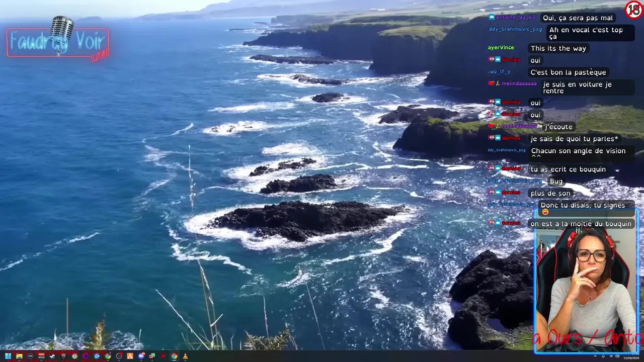The image size is (644, 362).
Task: Click the Faudrey Voir Live logo
Action: [58, 40]
